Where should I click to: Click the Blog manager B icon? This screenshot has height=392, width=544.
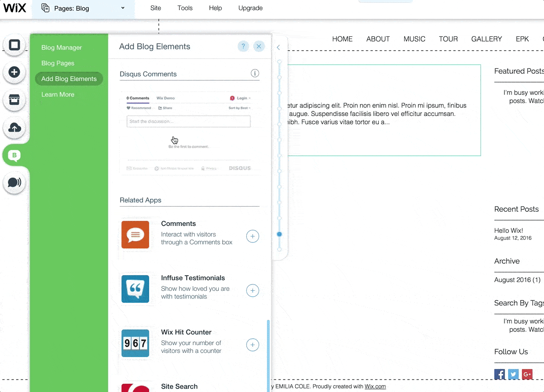(x=14, y=156)
